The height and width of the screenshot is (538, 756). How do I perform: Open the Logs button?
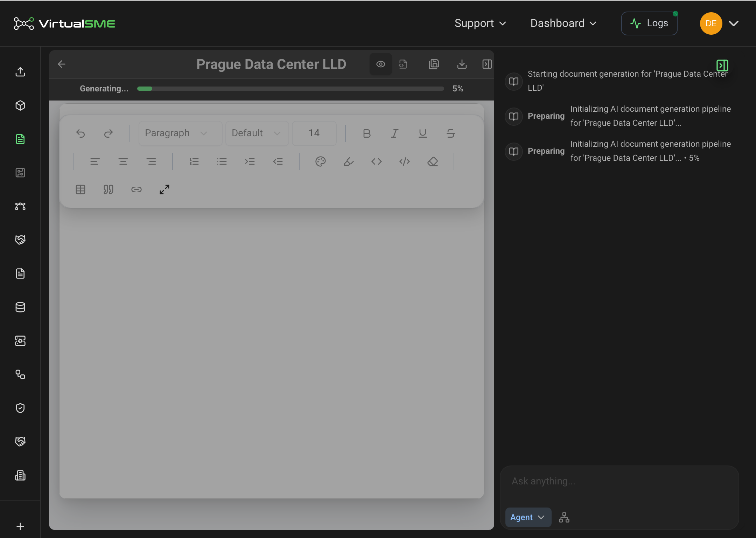pos(649,23)
